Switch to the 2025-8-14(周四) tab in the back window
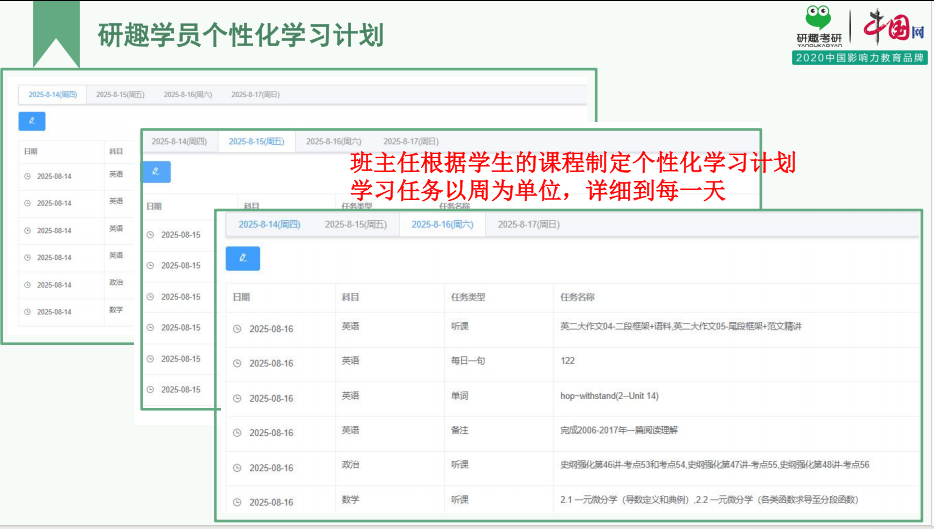 tap(53, 95)
